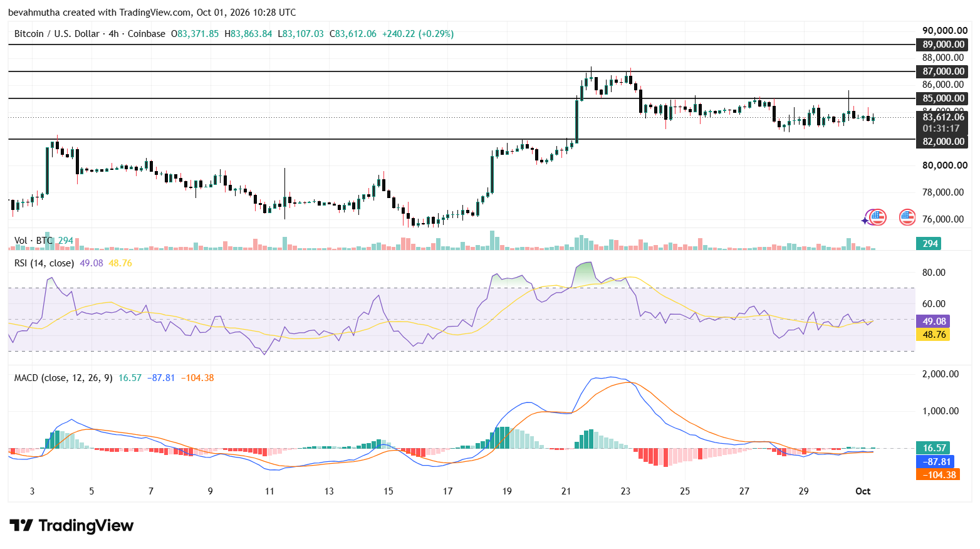Click the Oct label on the date axis

point(863,491)
